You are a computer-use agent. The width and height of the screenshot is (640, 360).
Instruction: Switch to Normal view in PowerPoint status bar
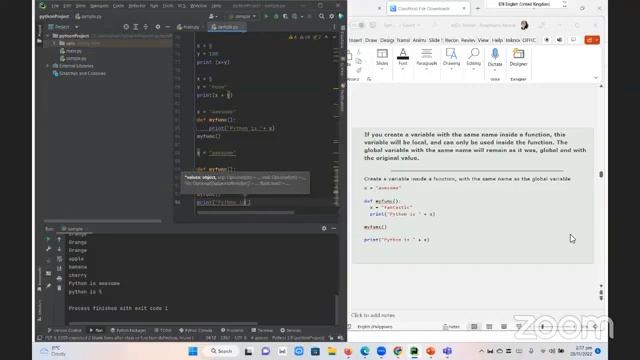474,327
